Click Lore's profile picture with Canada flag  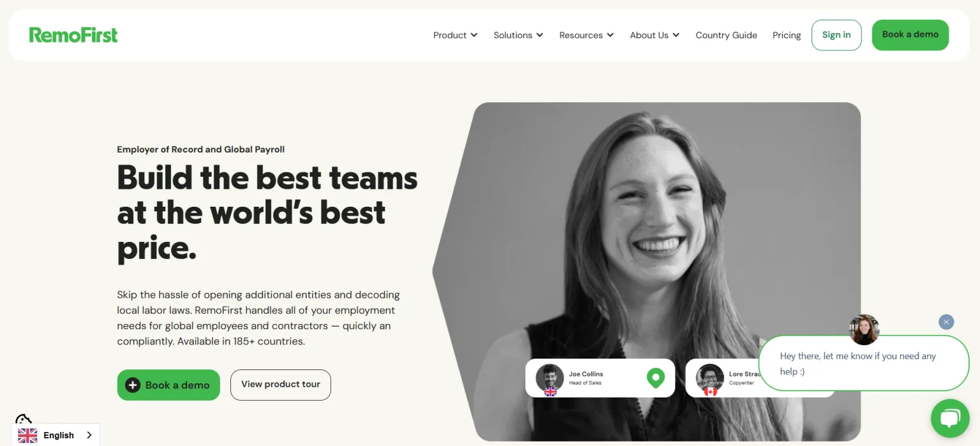[709, 378]
